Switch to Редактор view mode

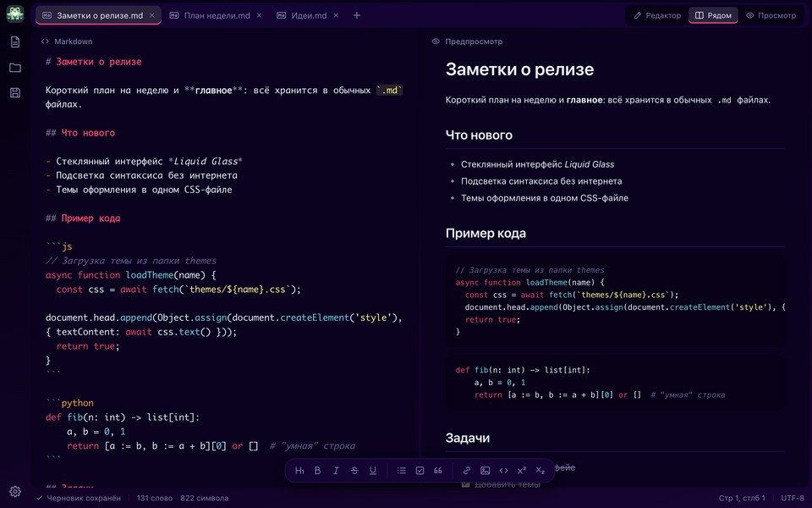tap(657, 15)
